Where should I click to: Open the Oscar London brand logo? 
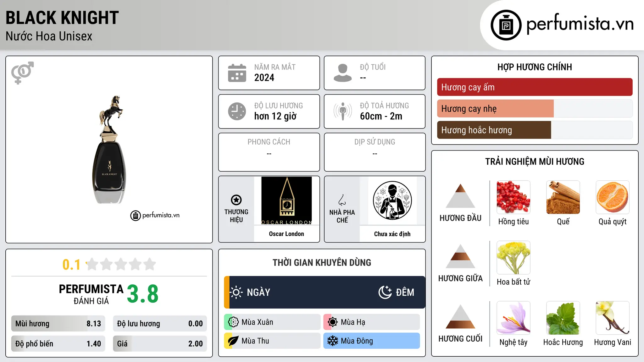click(286, 200)
